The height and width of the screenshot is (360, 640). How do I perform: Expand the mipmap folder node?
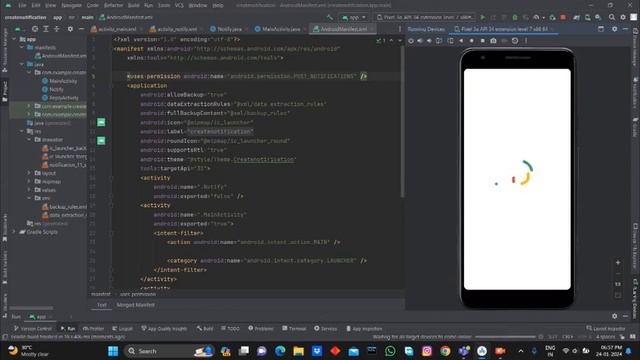click(29, 182)
